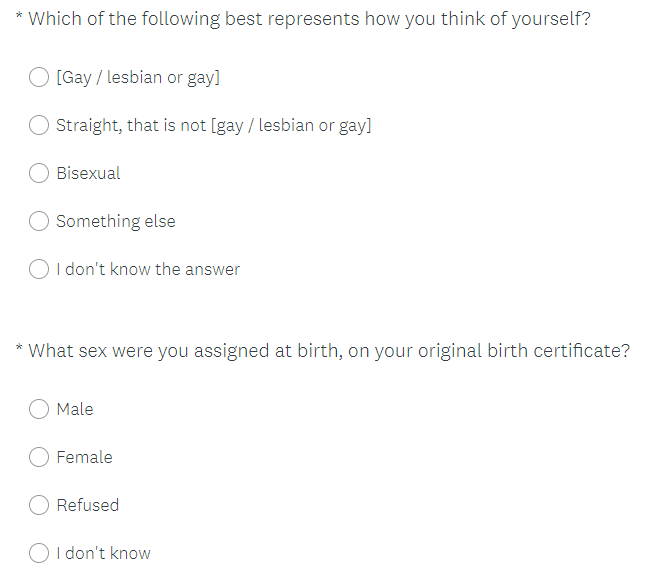Click the 'Male' option label text

[75, 409]
